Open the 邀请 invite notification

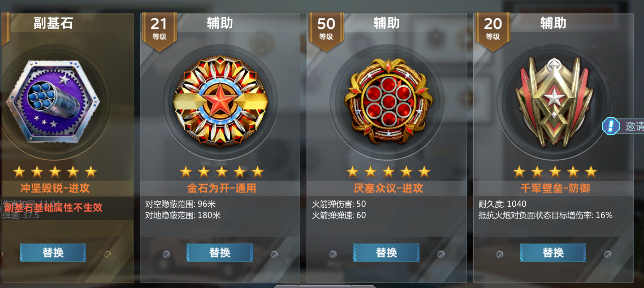pos(634,127)
